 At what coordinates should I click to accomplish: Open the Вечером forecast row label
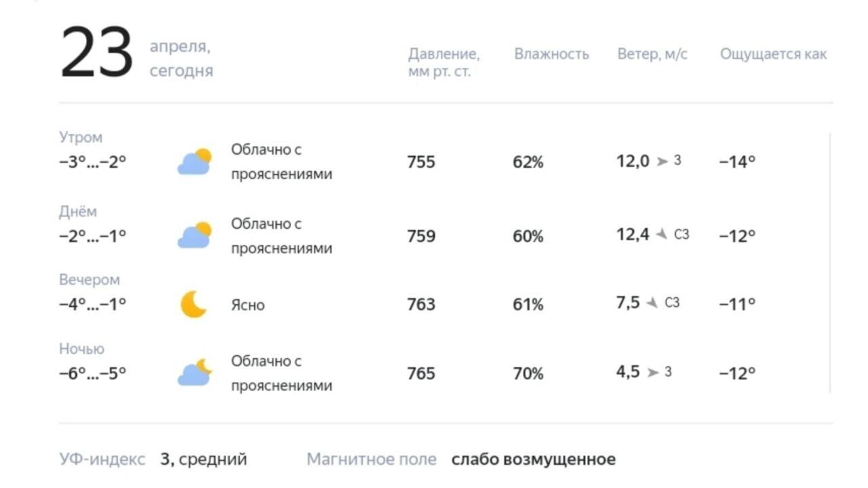pyautogui.click(x=90, y=280)
